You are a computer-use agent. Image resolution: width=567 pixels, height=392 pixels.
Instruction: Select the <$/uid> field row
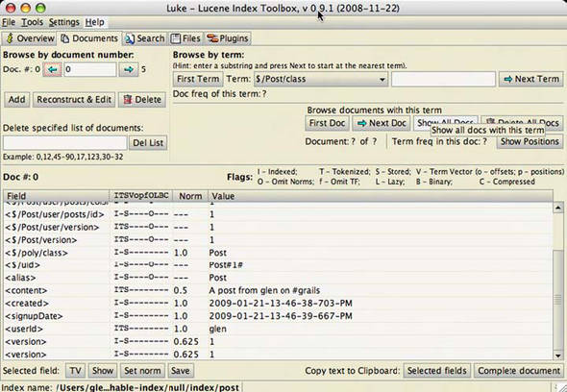279,265
